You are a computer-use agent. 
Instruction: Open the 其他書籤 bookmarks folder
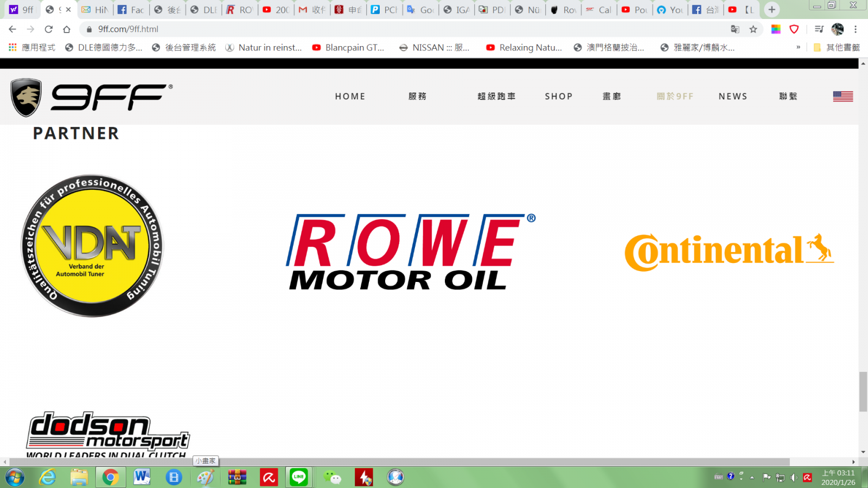tap(837, 48)
